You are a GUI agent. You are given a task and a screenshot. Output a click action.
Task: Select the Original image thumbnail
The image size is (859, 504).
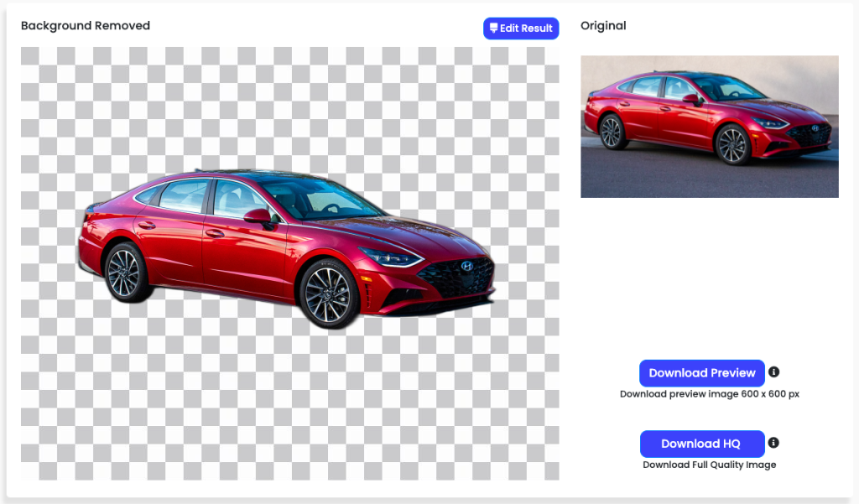tap(710, 127)
